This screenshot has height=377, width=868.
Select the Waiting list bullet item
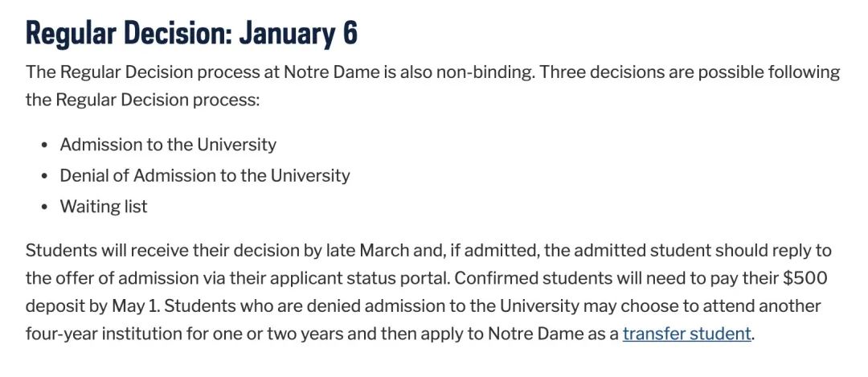click(x=104, y=207)
